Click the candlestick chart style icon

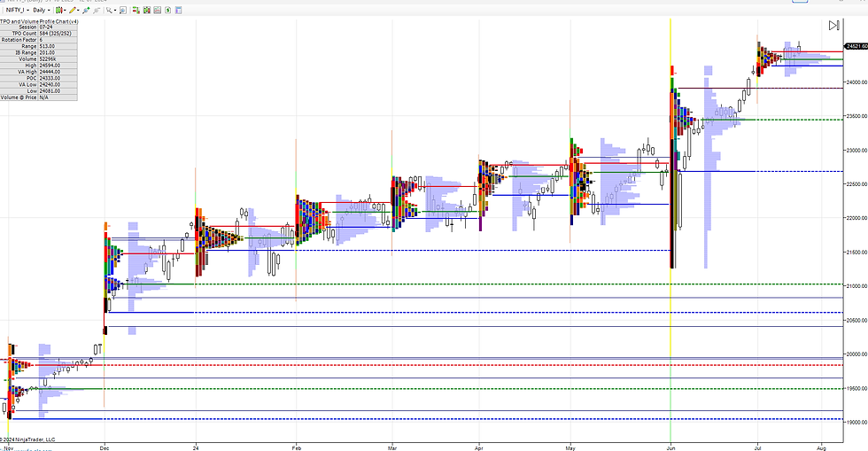(59, 10)
